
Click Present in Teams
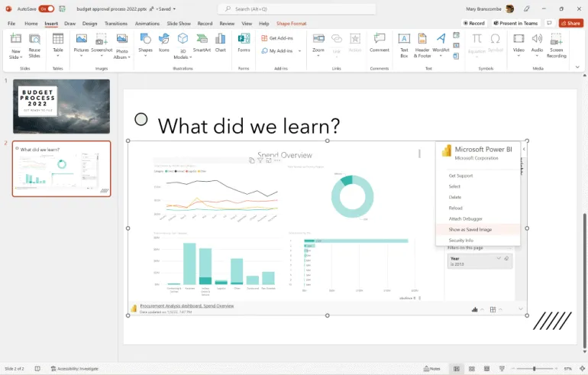[516, 23]
